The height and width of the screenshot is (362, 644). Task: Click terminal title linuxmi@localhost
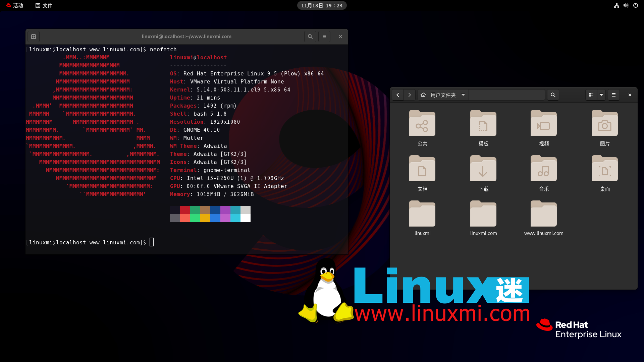(186, 37)
